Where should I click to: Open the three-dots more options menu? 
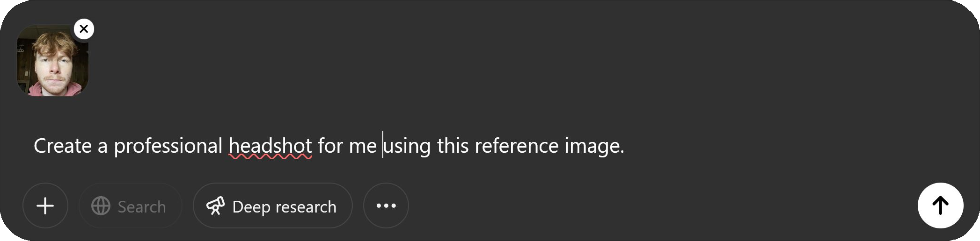(x=386, y=206)
